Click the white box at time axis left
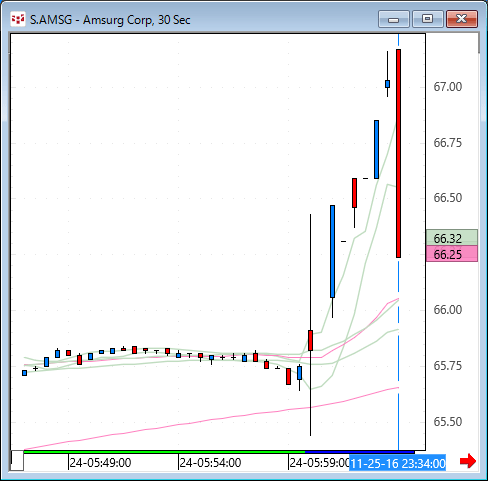The width and height of the screenshot is (488, 481). (17, 461)
